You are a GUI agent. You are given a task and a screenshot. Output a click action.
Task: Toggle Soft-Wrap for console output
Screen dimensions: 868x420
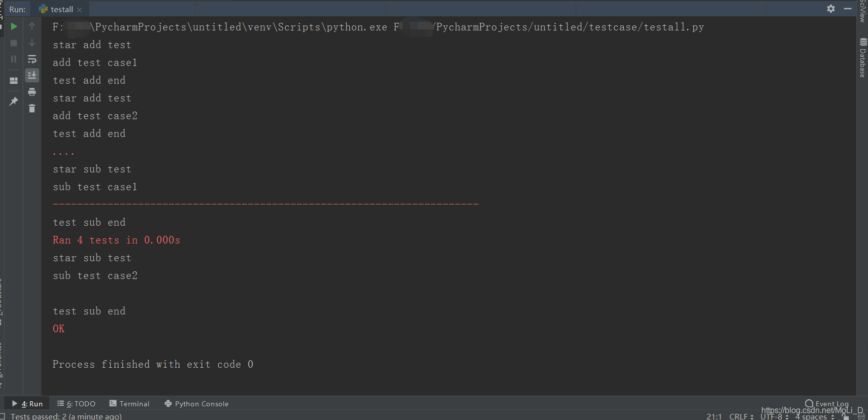coord(32,59)
